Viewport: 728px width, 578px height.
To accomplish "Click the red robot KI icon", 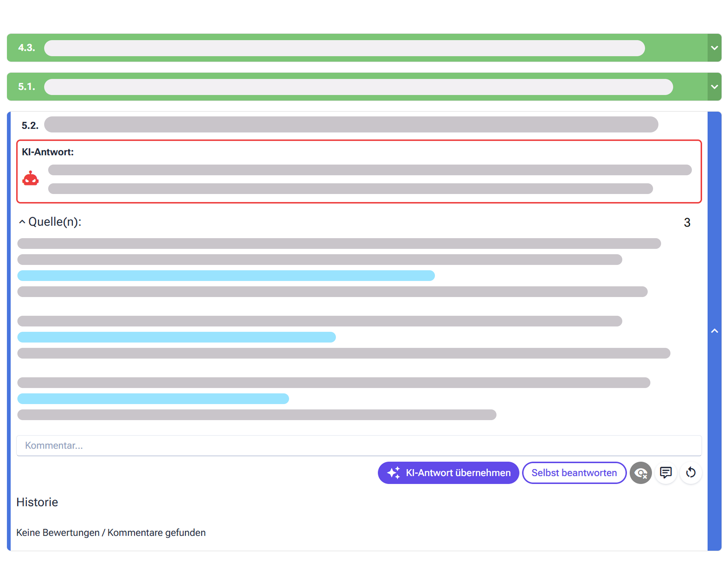I will tap(30, 178).
